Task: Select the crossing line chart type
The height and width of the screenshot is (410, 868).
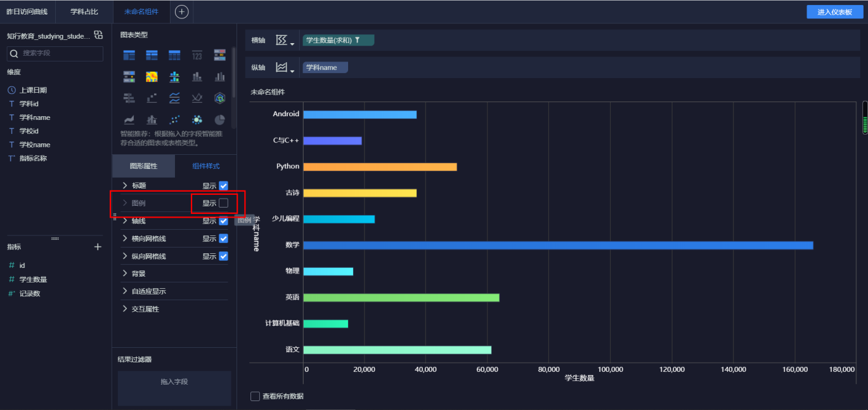Action: (x=197, y=98)
